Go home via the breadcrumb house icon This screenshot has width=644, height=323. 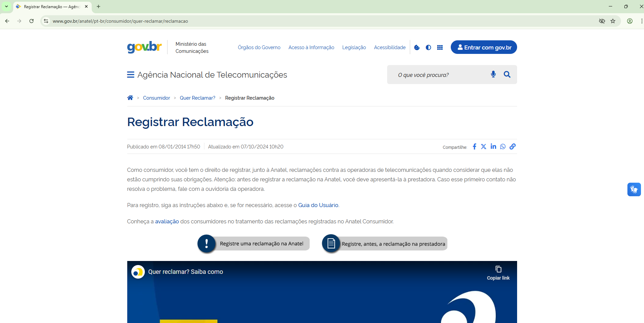pyautogui.click(x=130, y=98)
